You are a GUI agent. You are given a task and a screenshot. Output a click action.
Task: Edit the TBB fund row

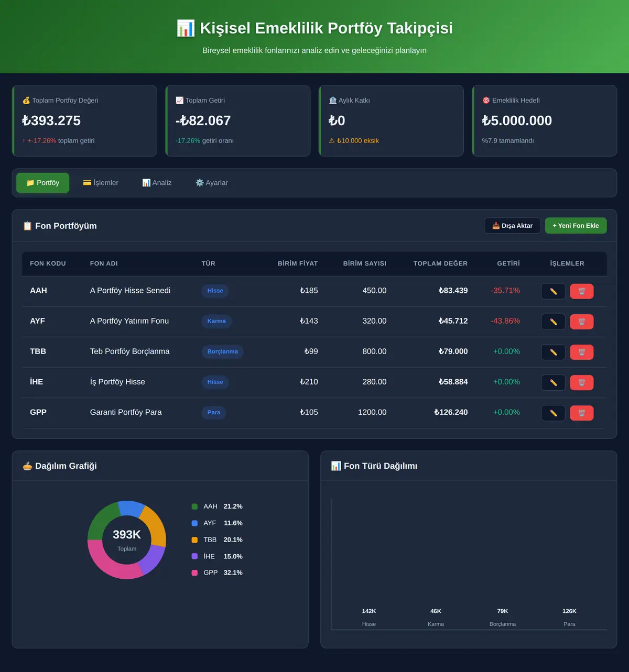[x=553, y=352]
